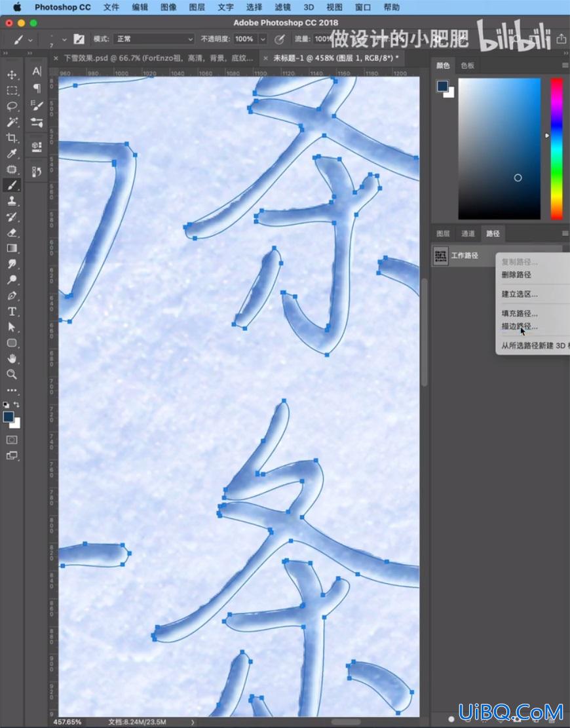Select the Rectangular Marquee tool
The width and height of the screenshot is (570, 728).
click(12, 90)
